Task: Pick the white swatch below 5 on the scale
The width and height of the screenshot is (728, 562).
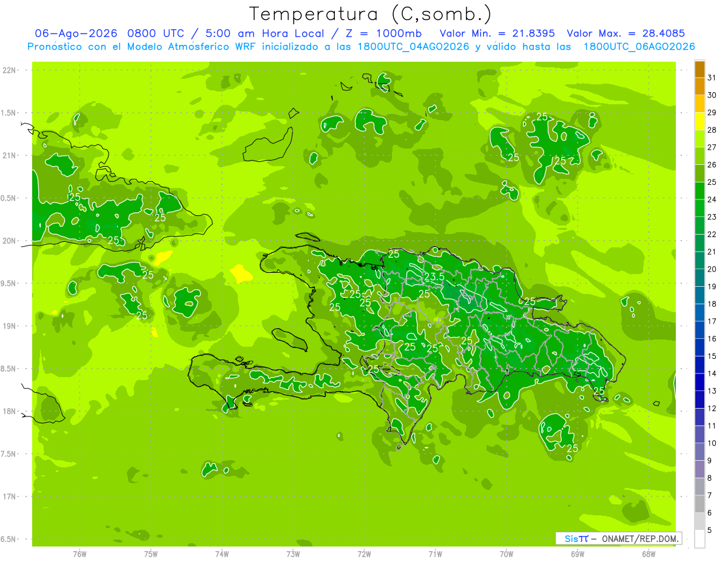Action: click(x=699, y=539)
